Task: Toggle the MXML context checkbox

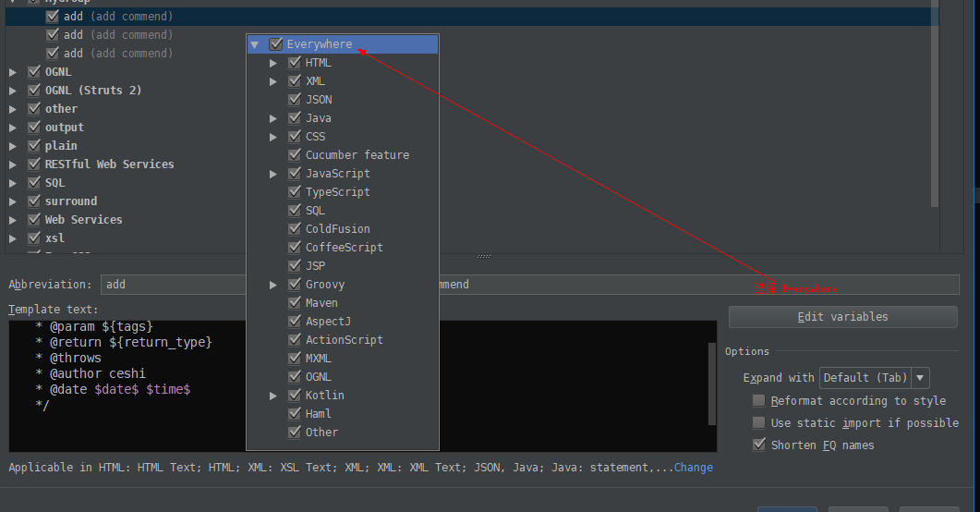Action: click(295, 359)
